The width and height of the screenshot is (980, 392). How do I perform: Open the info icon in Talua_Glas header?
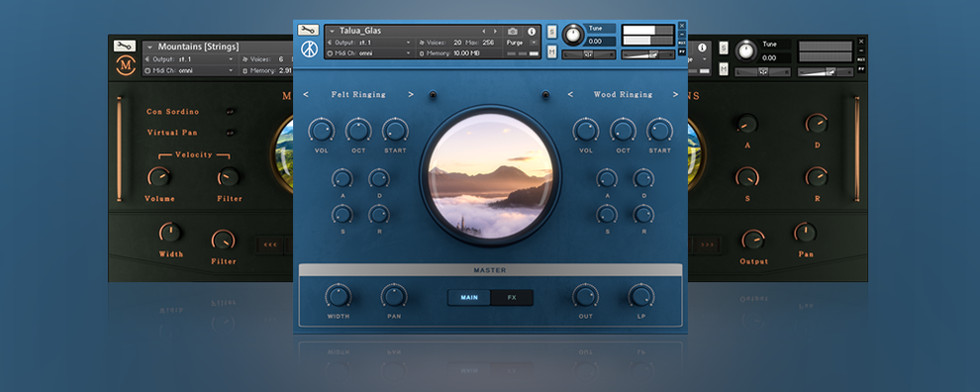[532, 32]
